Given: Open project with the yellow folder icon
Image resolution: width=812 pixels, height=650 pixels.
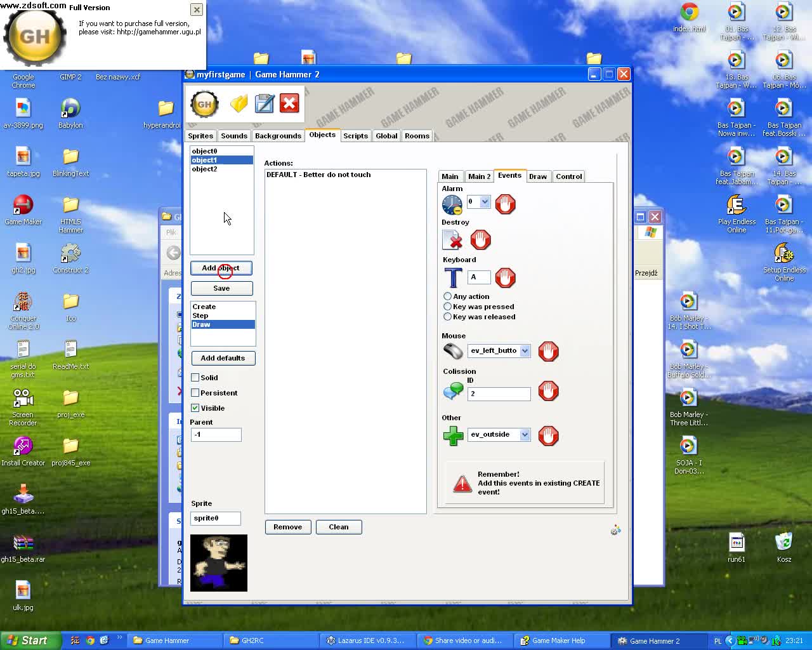Looking at the screenshot, I should click(239, 103).
